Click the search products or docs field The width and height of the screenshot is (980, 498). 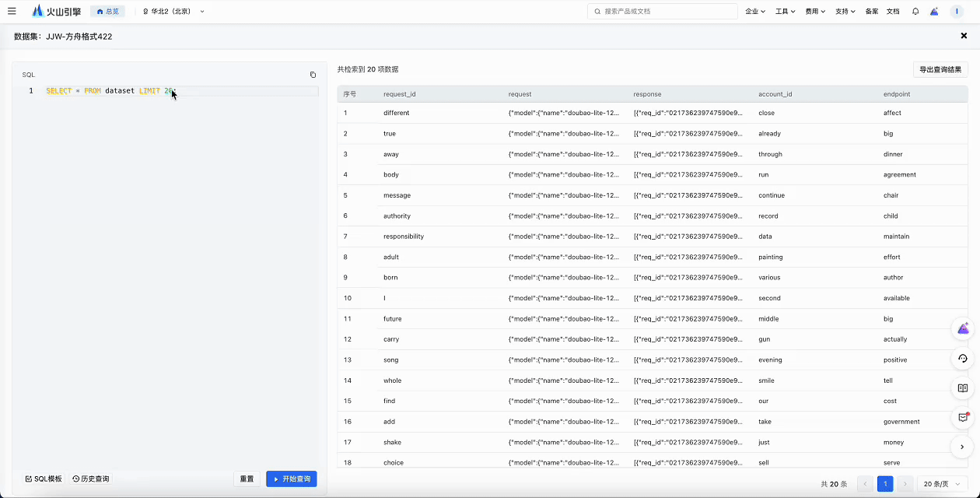click(663, 12)
